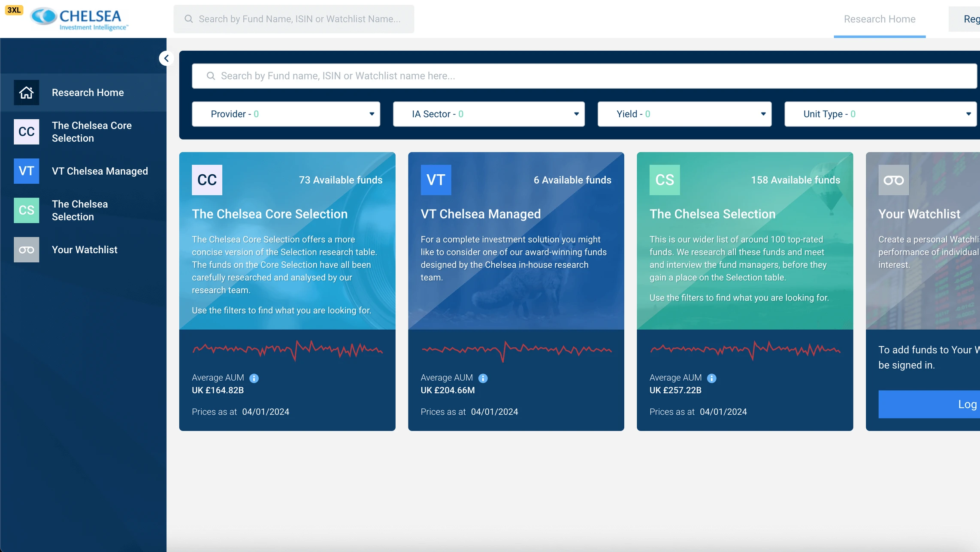Click the magnifier icon in top header search
Image resolution: width=980 pixels, height=552 pixels.
pyautogui.click(x=189, y=19)
